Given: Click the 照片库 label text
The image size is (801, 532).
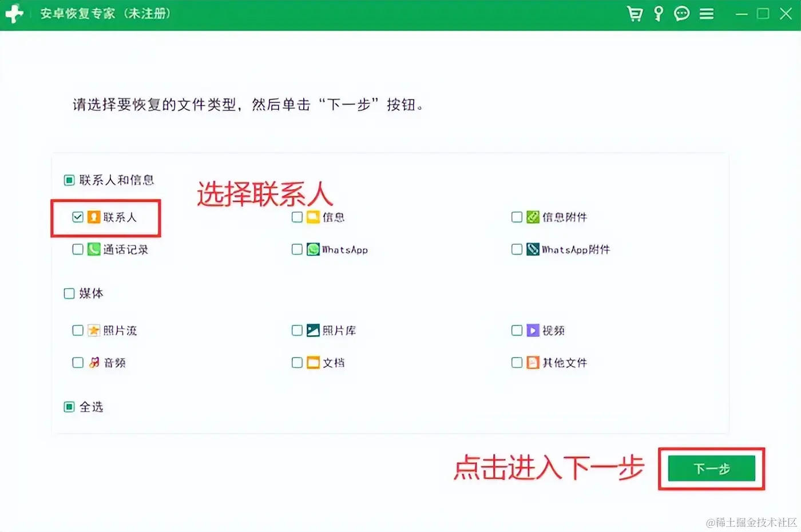Looking at the screenshot, I should [339, 330].
